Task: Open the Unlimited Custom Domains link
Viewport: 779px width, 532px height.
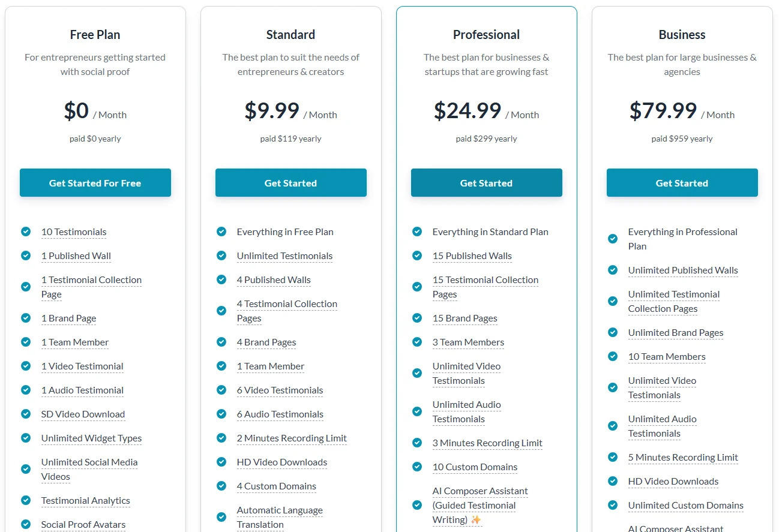Action: click(685, 504)
